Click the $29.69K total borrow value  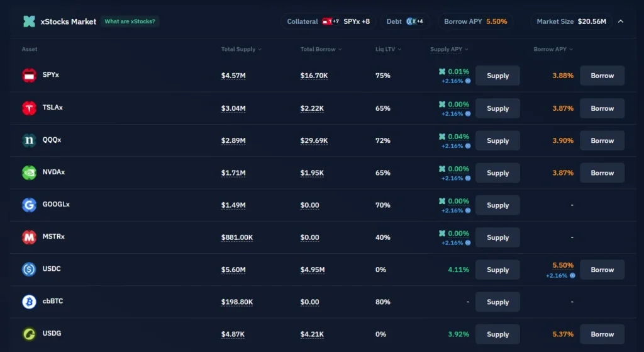click(314, 140)
